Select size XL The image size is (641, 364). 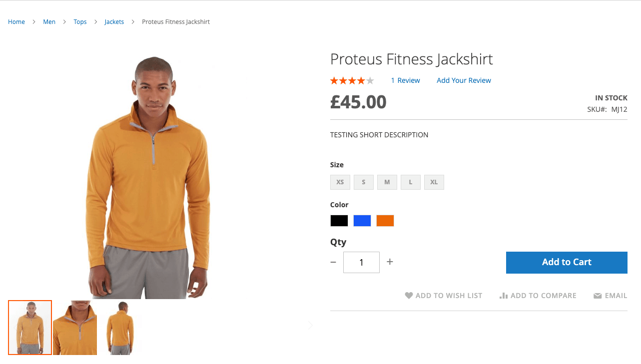point(434,182)
